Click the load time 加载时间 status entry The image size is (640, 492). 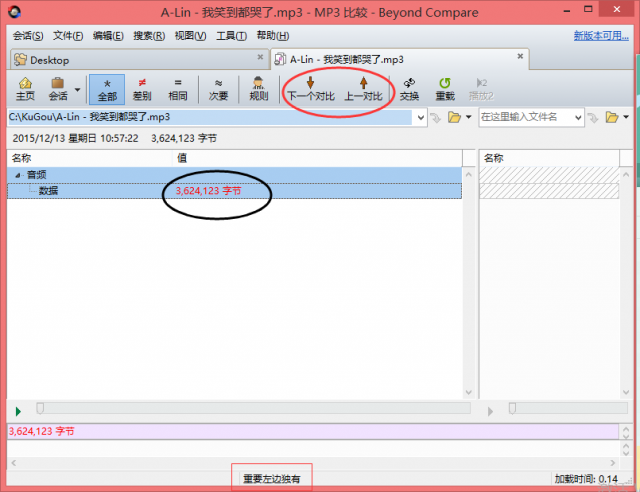(x=586, y=479)
